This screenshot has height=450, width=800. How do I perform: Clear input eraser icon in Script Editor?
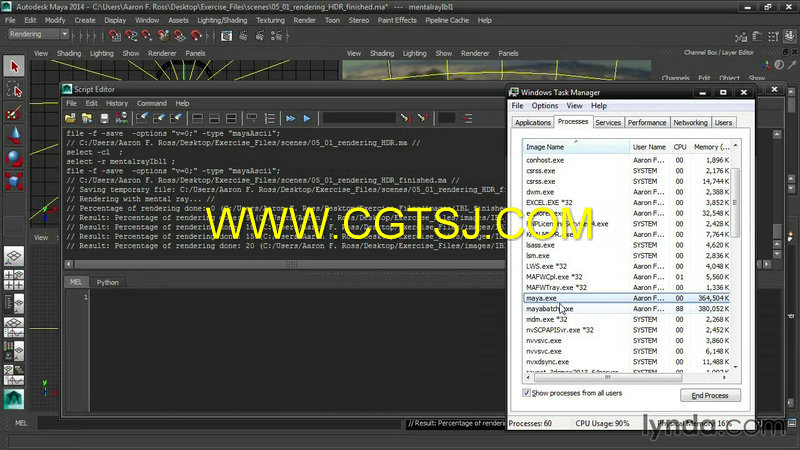point(159,118)
